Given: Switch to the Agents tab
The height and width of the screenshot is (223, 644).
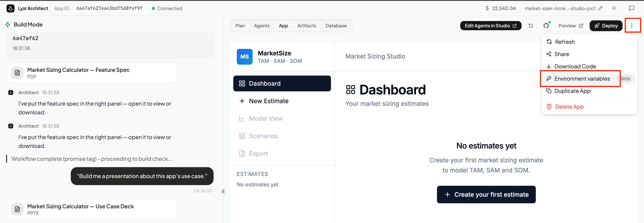Looking at the screenshot, I should 262,26.
